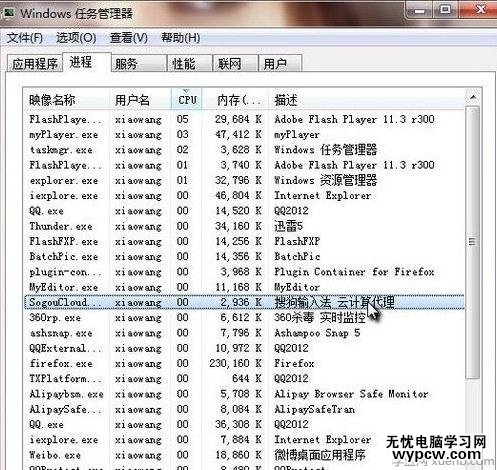Sort by the 内存 column header
The height and width of the screenshot is (470, 497).
(x=235, y=100)
